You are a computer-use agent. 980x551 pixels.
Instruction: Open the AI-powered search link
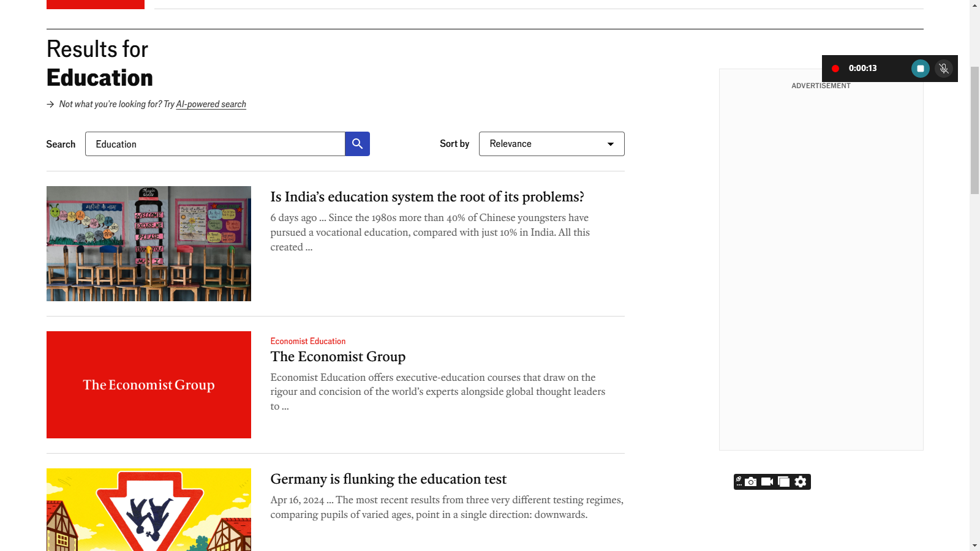[211, 104]
